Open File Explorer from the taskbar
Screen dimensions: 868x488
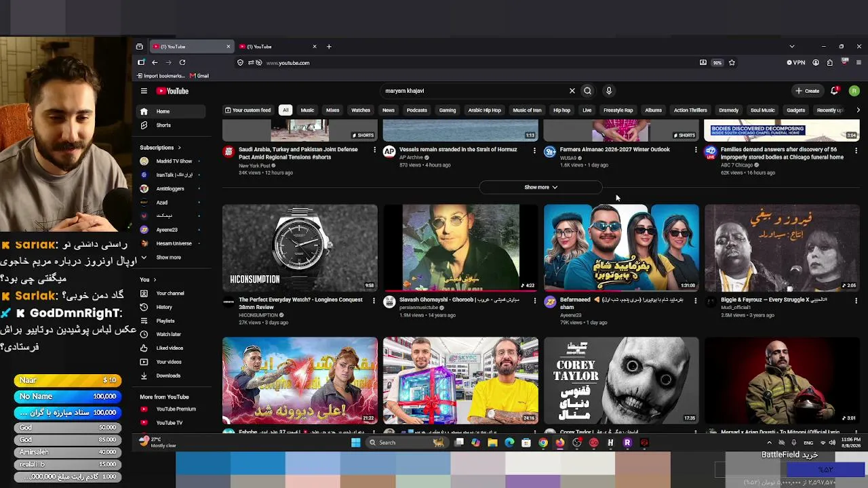492,443
